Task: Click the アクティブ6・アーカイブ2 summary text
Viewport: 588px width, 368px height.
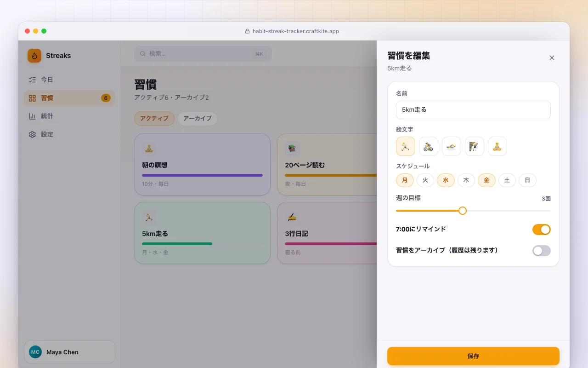Action: 171,98
